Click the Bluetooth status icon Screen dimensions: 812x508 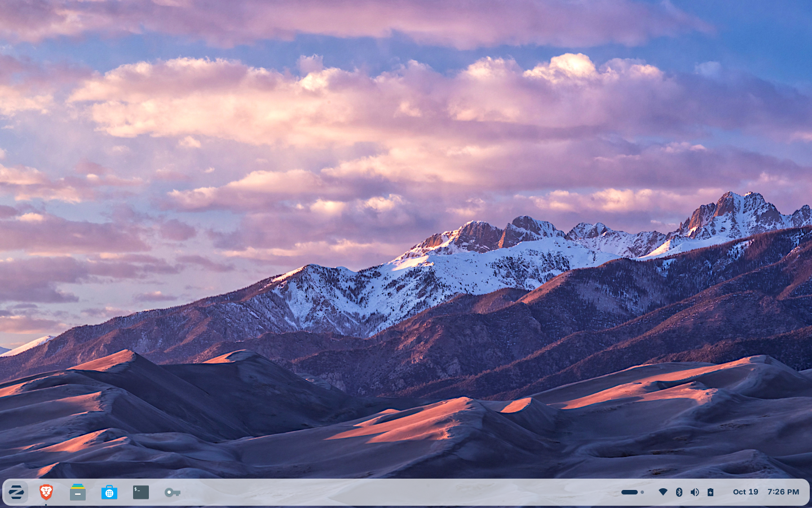tap(679, 492)
